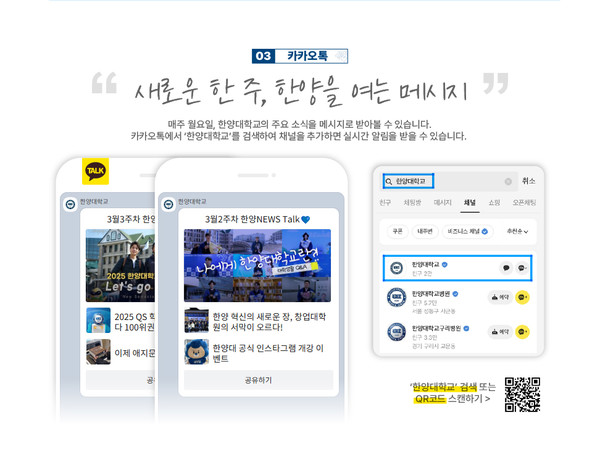Open the 추천순 sort dropdown
600x459 pixels.
(517, 231)
